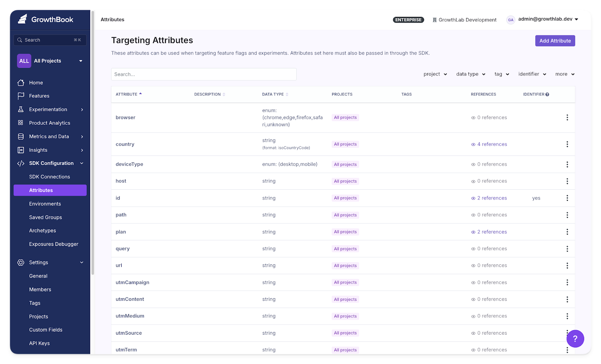This screenshot has width=601, height=364.
Task: Go to SDK Connections in sidebar
Action: (x=50, y=177)
